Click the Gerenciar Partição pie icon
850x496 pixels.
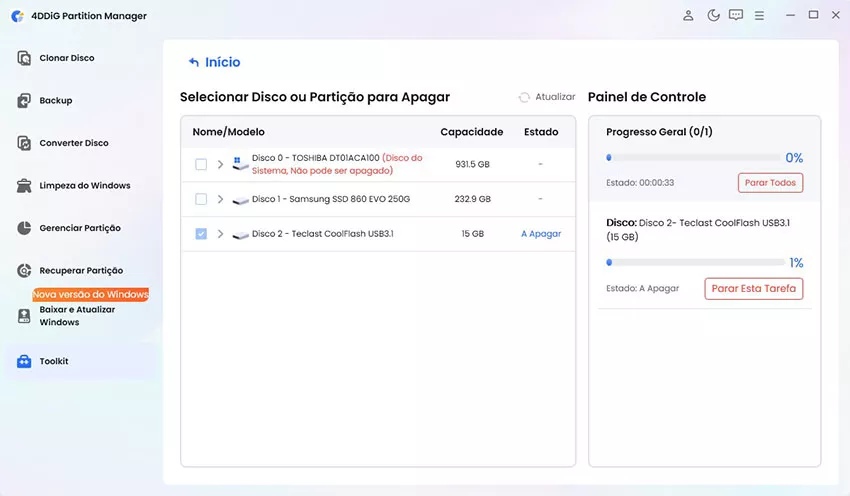tap(24, 228)
